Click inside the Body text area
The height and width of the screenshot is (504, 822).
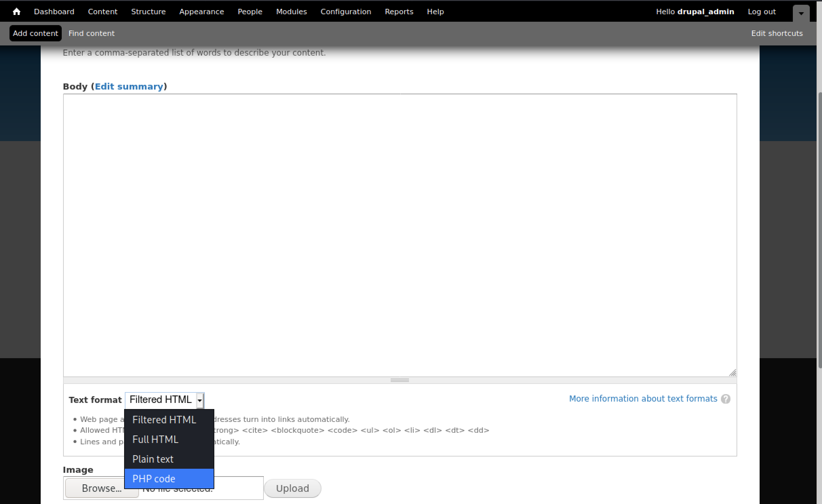[x=400, y=235]
